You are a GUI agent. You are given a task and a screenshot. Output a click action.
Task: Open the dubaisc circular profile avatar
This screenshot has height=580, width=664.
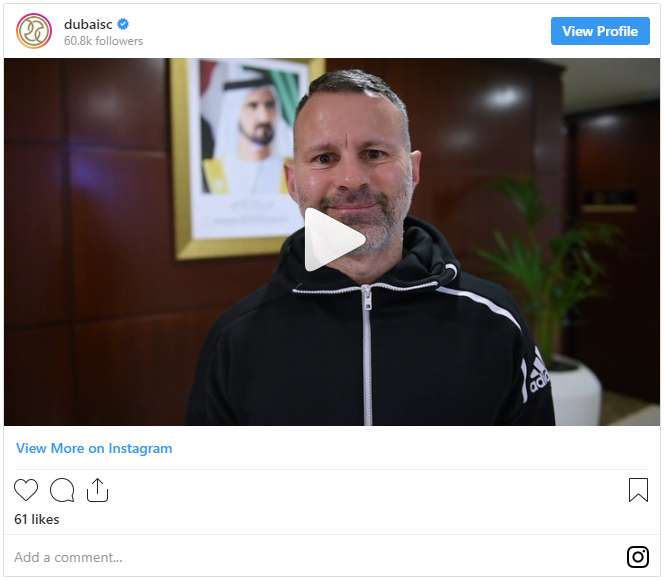[34, 31]
